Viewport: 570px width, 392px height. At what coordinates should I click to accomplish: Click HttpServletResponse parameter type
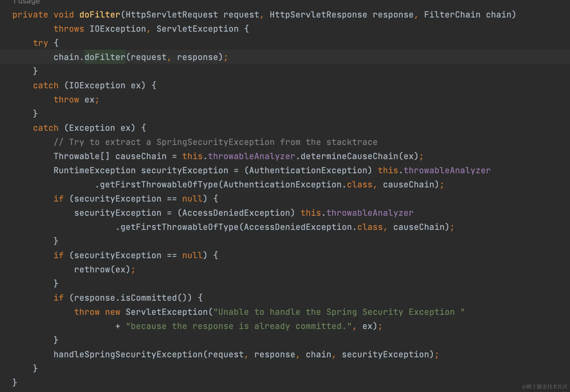(318, 15)
